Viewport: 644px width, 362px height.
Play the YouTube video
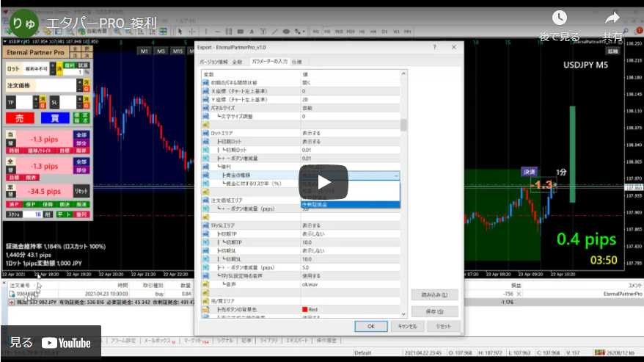pyautogui.click(x=323, y=182)
